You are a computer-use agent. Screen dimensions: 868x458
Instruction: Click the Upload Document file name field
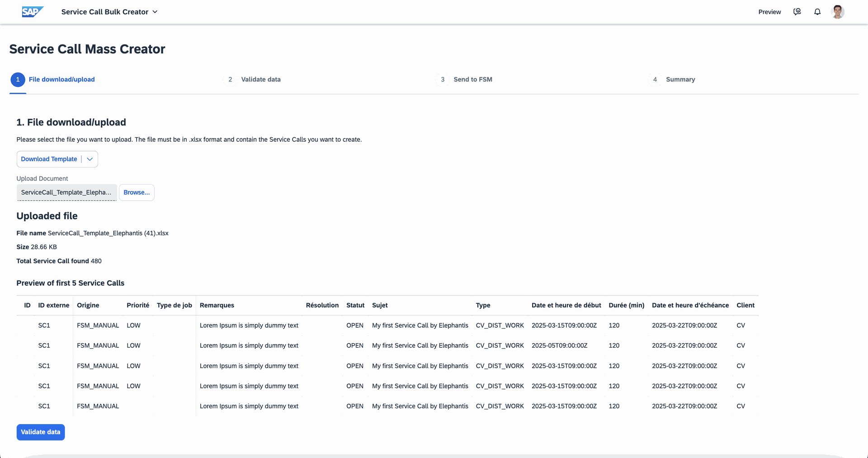click(66, 192)
